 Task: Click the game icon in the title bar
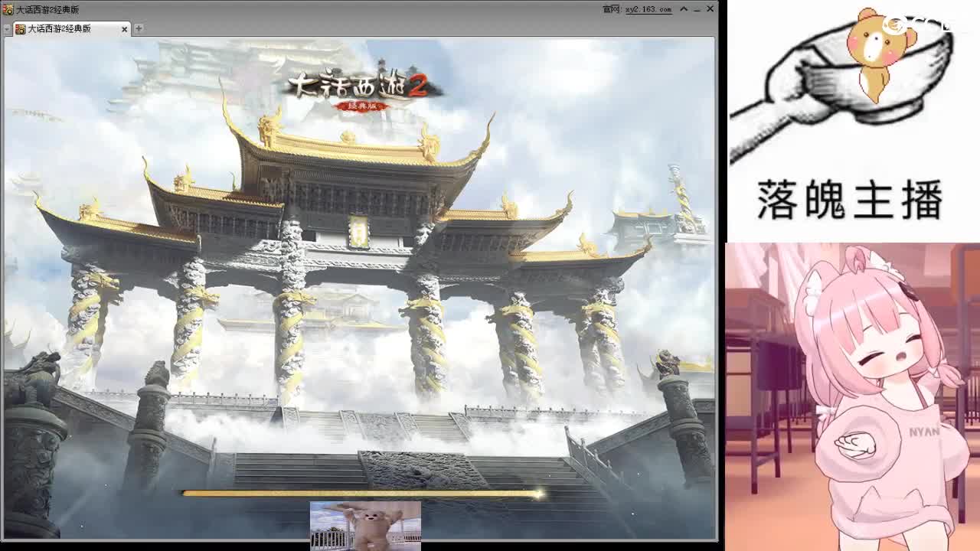pos(8,9)
